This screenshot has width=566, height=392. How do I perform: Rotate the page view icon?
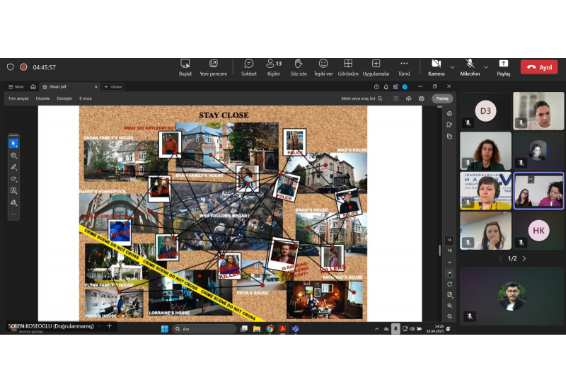tap(449, 284)
